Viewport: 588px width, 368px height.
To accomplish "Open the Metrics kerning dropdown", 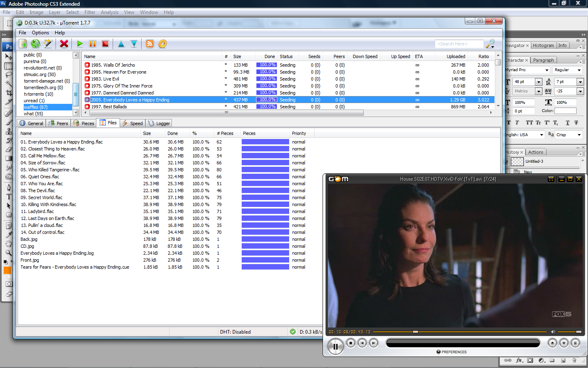I will click(x=539, y=91).
